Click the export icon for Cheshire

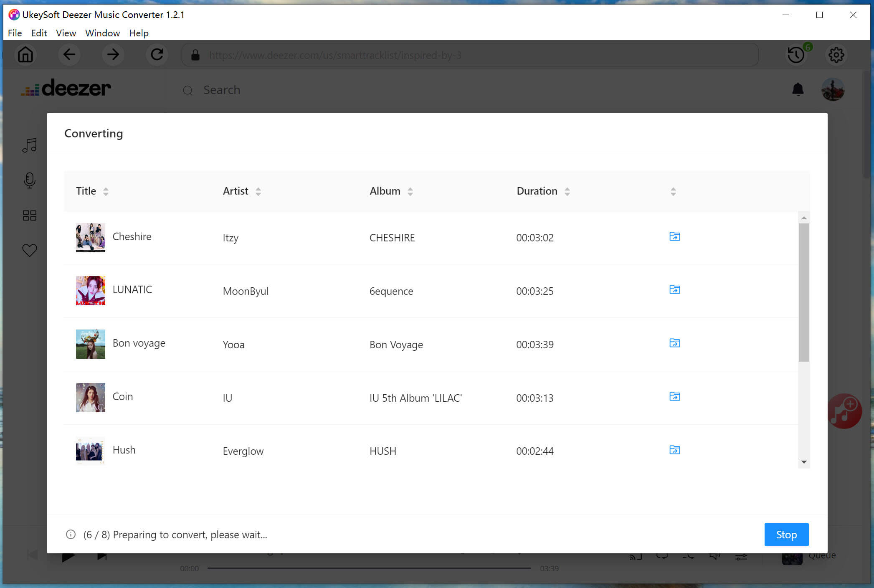(674, 236)
